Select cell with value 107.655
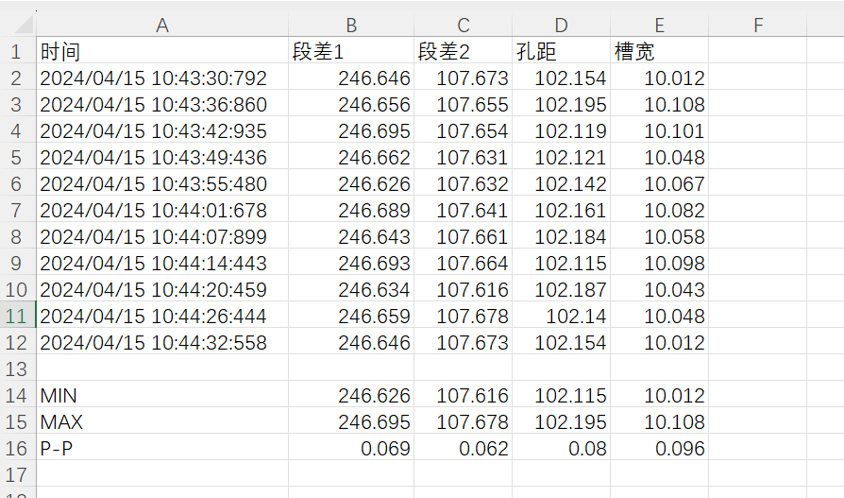 (463, 104)
